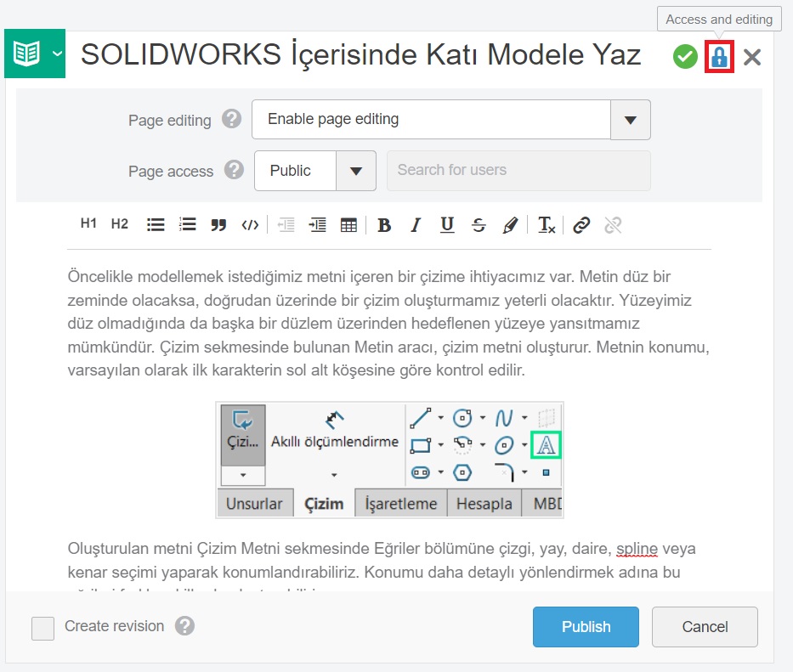
Task: Click the Publish button
Action: click(x=586, y=627)
